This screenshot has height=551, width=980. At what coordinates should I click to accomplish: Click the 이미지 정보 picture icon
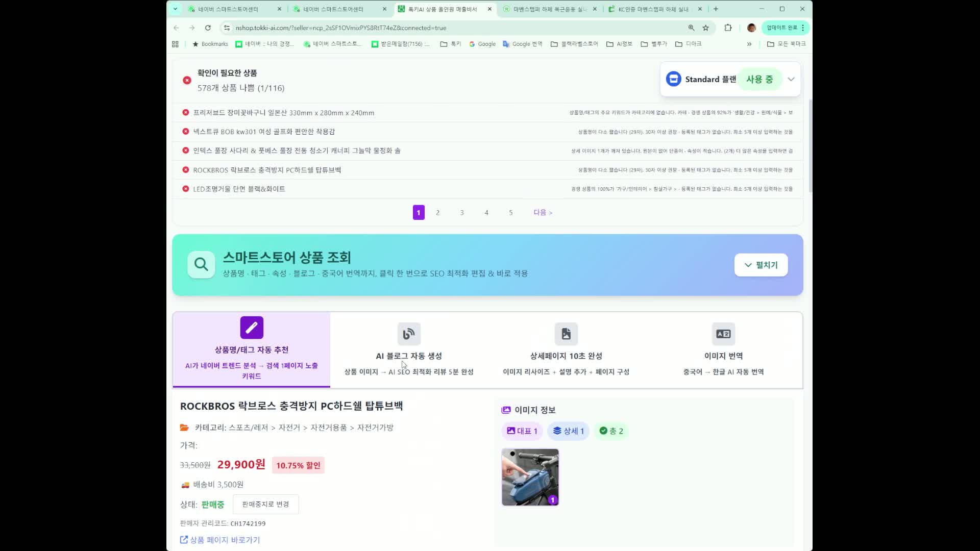(x=506, y=410)
